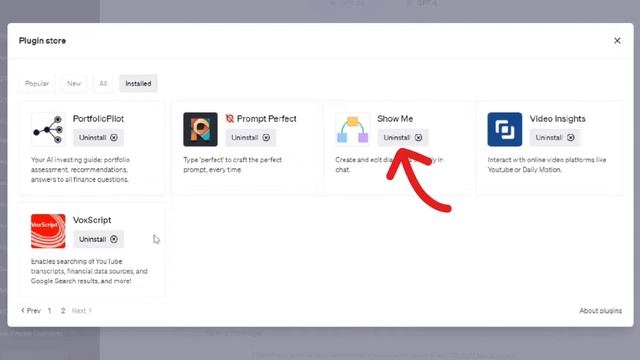Uninstall the Prompt Perfect plugin

[x=251, y=138]
